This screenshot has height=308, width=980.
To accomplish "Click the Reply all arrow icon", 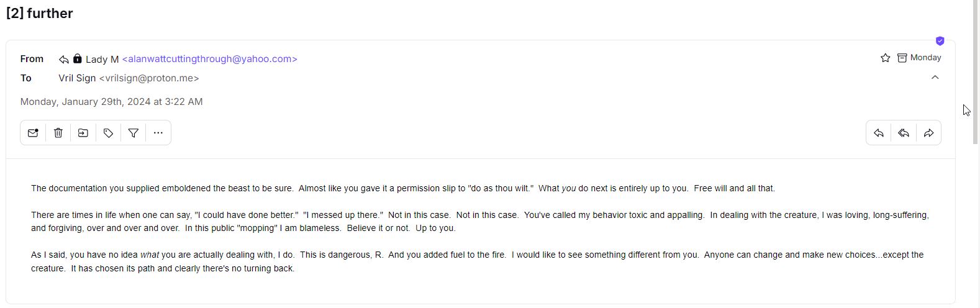I will (904, 133).
